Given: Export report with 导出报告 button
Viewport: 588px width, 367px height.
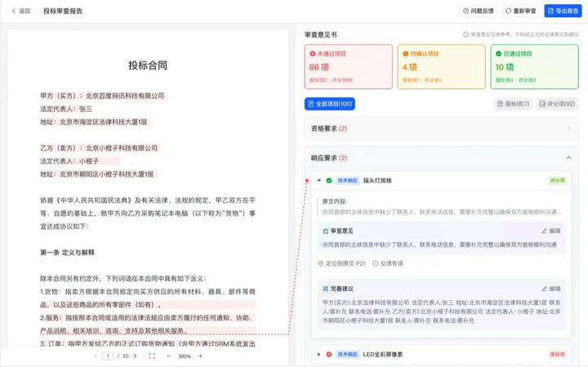Looking at the screenshot, I should tap(563, 11).
